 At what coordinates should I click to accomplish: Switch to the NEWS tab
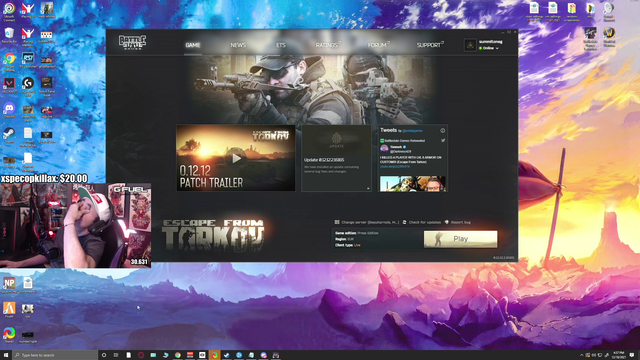[238, 45]
